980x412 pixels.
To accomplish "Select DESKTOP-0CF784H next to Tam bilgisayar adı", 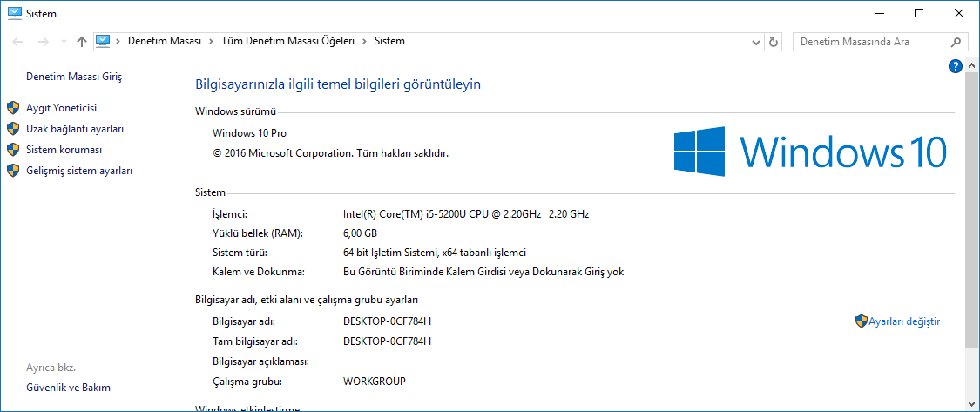I will (388, 341).
